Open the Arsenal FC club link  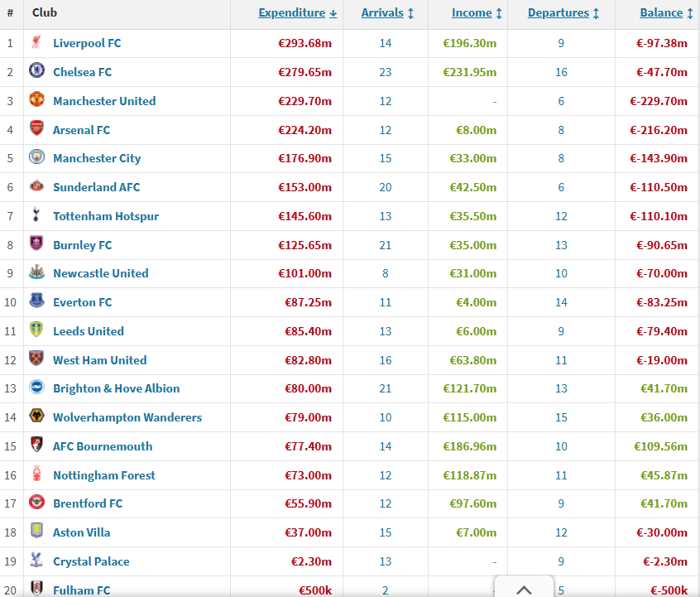click(x=82, y=130)
